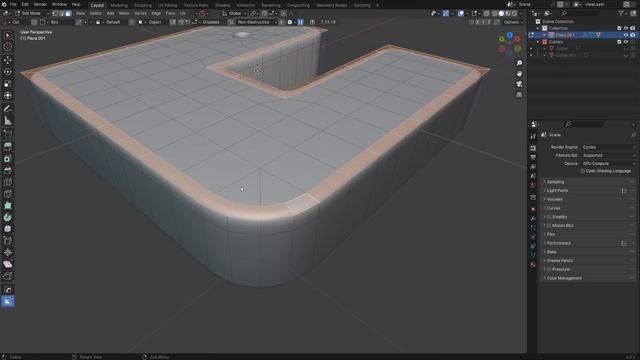Image resolution: width=640 pixels, height=360 pixels.
Task: Open the Edit Mode dropdown
Action: point(32,13)
